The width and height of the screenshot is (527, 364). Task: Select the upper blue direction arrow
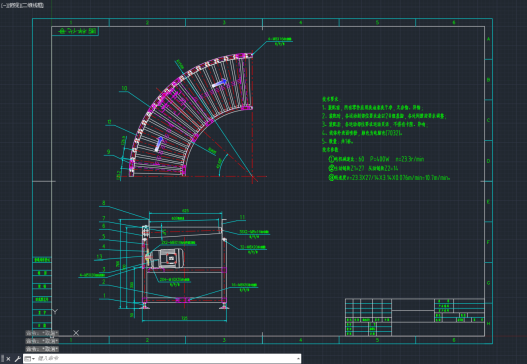220,83
